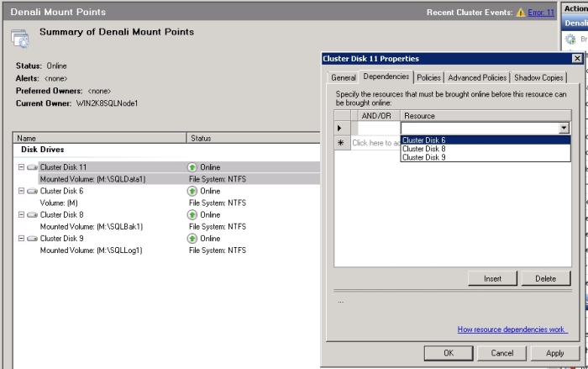Go to the Advanced Policies tab
Screen dimensions: 588x369
(477, 77)
